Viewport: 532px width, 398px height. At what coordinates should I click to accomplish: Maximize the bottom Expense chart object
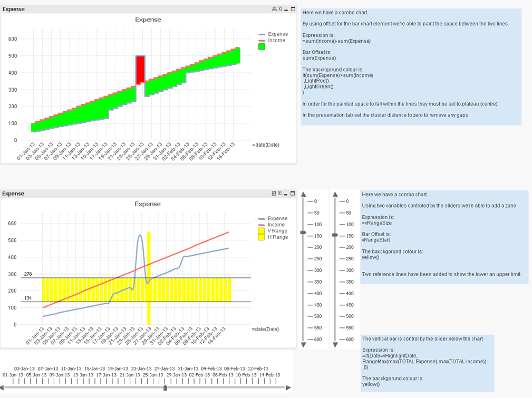[293, 194]
